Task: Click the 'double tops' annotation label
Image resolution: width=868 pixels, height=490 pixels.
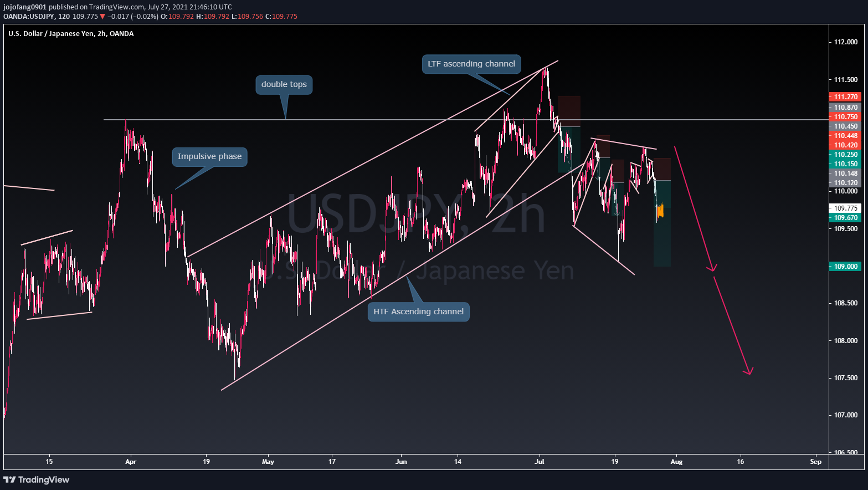Action: [x=284, y=84]
